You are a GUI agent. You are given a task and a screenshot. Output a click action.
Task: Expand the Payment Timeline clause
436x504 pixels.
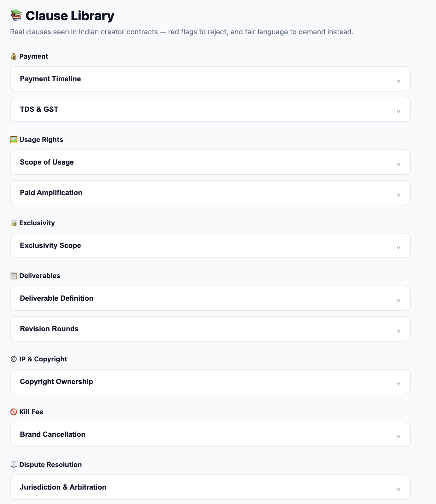click(398, 81)
